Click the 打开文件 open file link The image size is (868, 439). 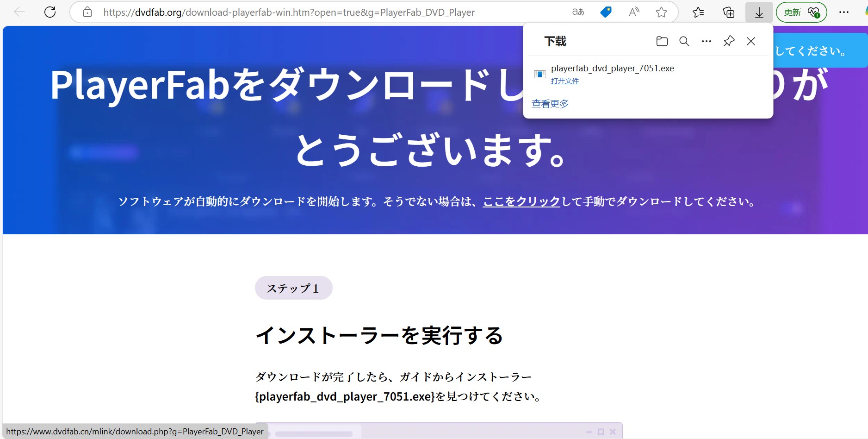tap(565, 81)
